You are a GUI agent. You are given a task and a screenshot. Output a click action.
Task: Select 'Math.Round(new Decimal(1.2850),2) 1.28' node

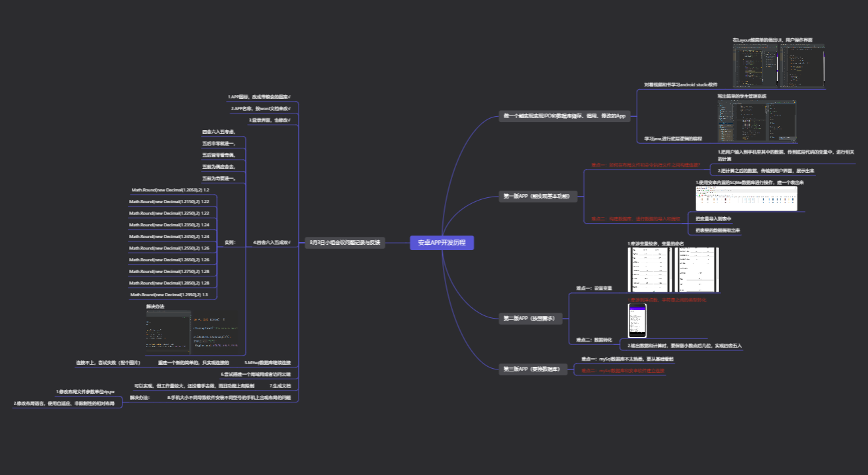(x=169, y=282)
